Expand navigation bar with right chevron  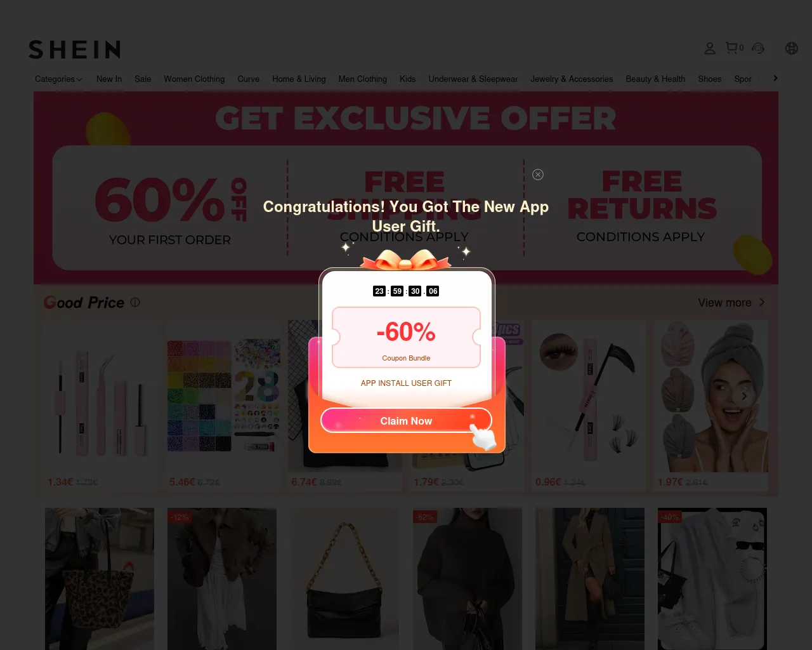click(x=775, y=78)
